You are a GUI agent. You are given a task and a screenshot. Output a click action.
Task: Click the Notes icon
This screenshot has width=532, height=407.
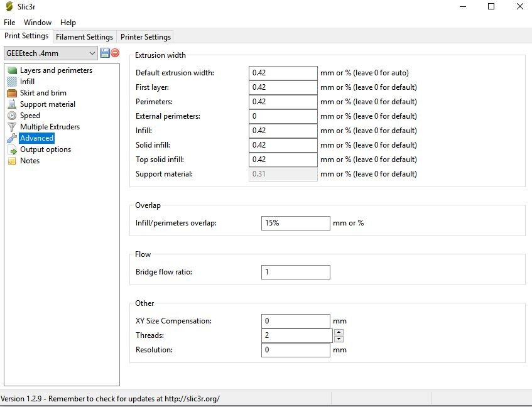pos(12,161)
